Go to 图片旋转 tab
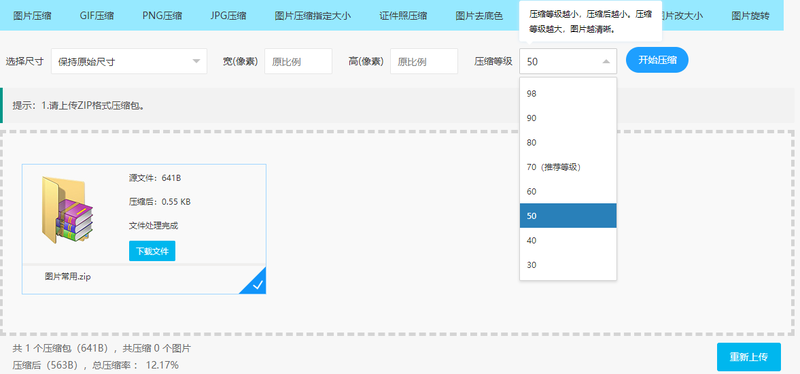 coord(750,16)
